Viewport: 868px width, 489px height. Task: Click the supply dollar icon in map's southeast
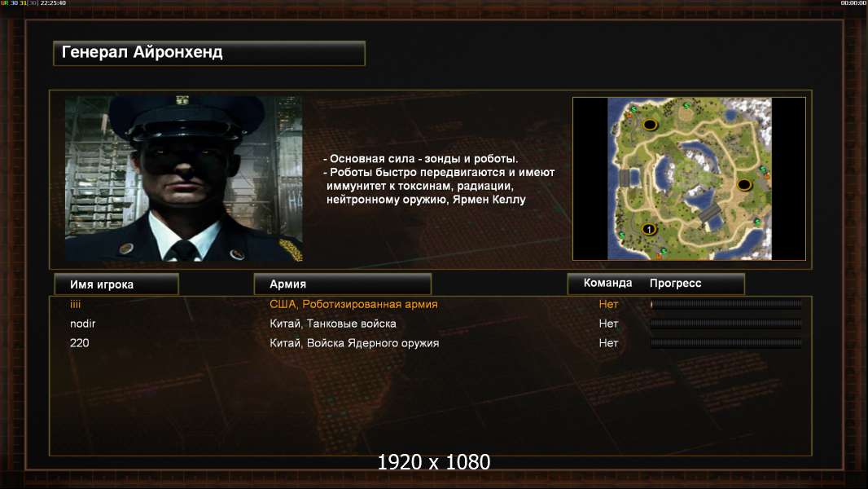[x=757, y=222]
